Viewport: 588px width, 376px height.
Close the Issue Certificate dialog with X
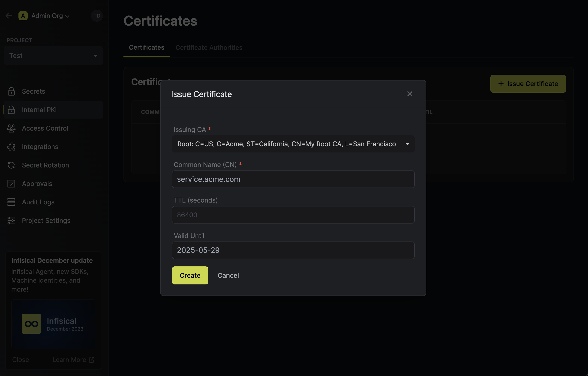coord(410,94)
